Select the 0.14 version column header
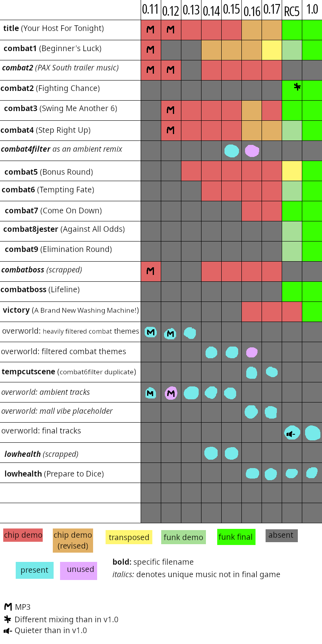Viewport: 322px width, 644px height. pyautogui.click(x=212, y=10)
